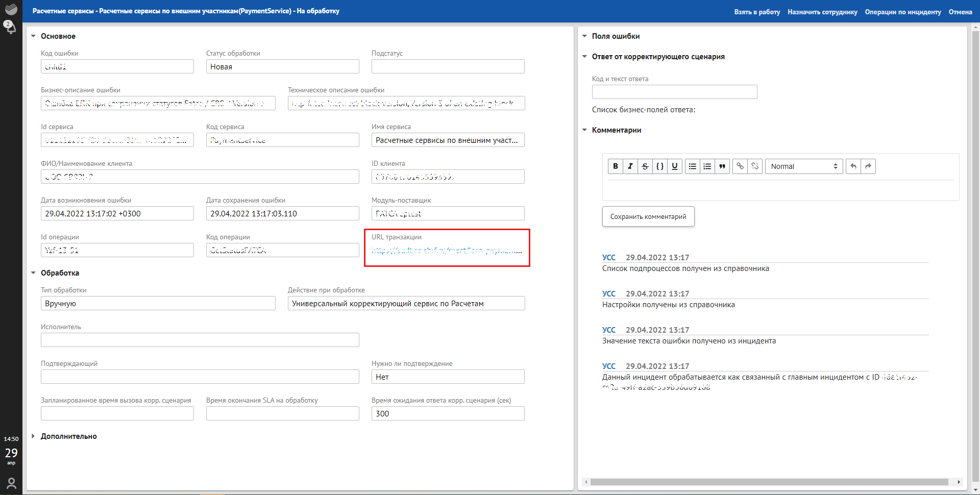Click Взять в работу in header

click(757, 12)
